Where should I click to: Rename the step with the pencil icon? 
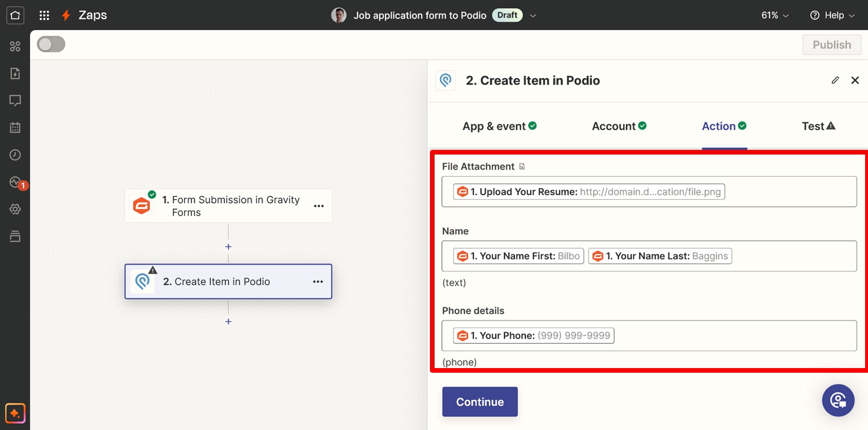835,80
